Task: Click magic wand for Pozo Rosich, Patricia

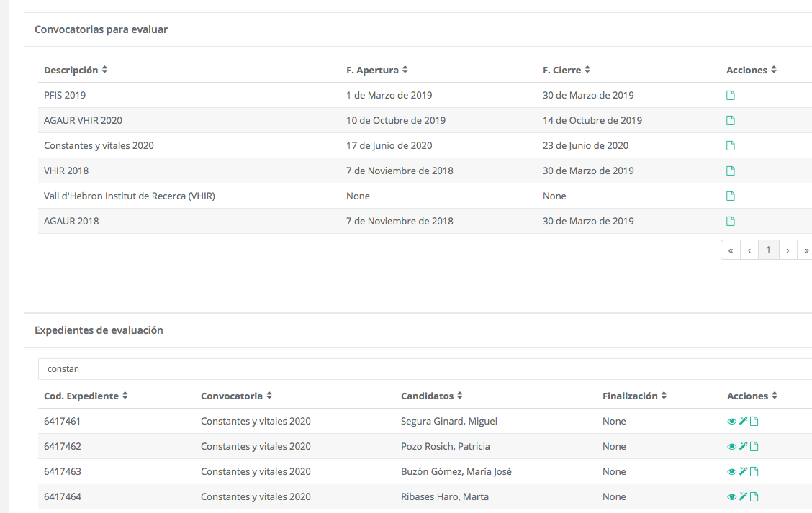Action: coord(743,447)
